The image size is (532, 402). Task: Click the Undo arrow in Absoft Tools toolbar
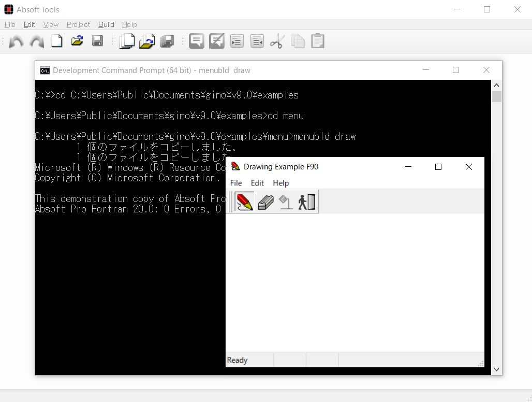(16, 41)
